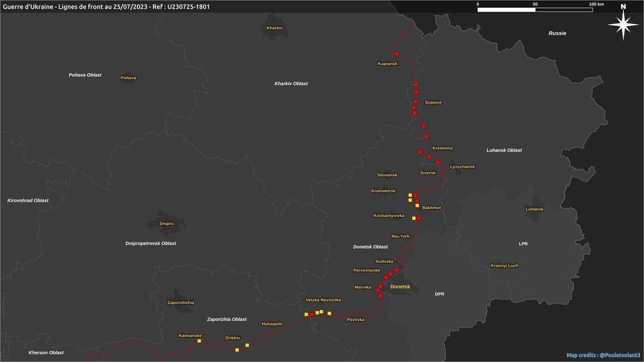Viewport: 644px width, 362px height.
Task: Click the Dnipro city label
Action: pyautogui.click(x=166, y=224)
